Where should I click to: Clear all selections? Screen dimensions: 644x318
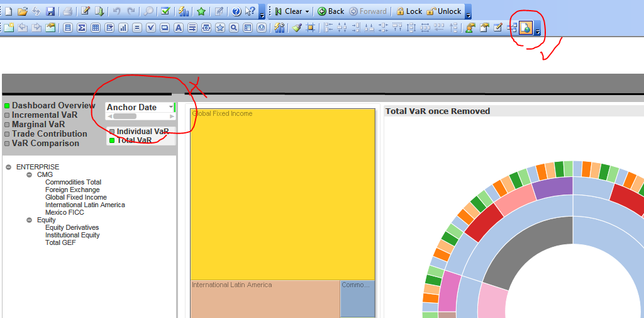pyautogui.click(x=289, y=11)
